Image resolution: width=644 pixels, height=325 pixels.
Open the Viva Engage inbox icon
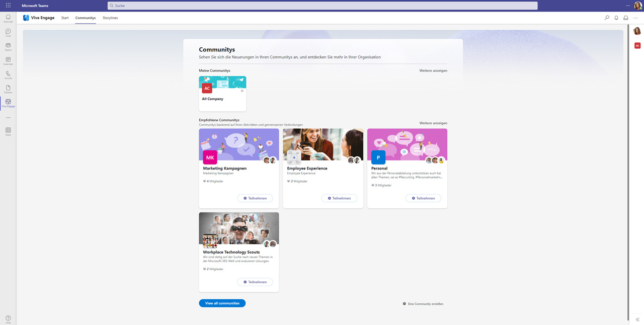[x=626, y=18]
